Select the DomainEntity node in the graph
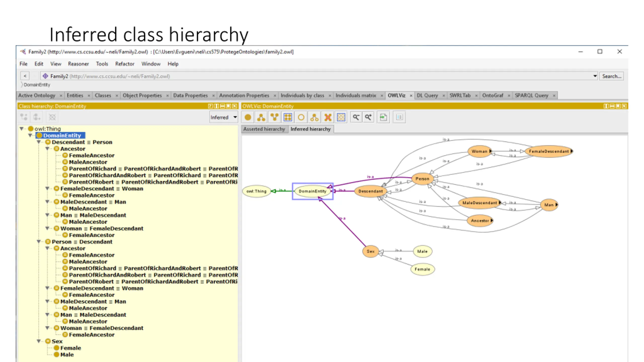The width and height of the screenshot is (644, 362). [312, 191]
